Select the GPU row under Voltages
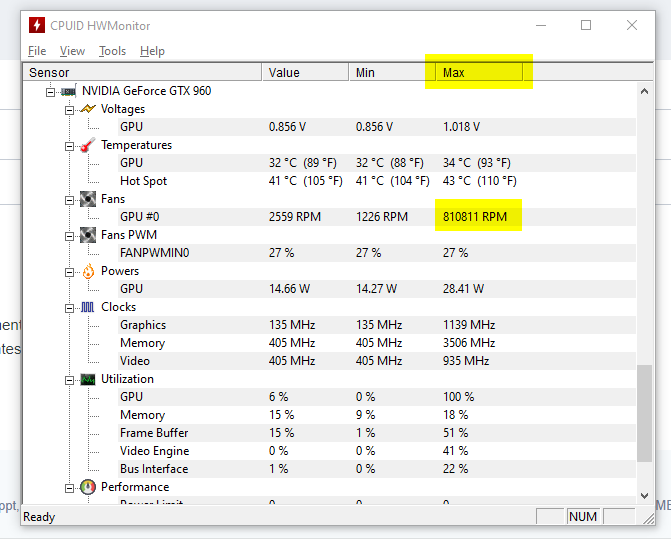Screen dimensions: 671x539 tap(377, 127)
